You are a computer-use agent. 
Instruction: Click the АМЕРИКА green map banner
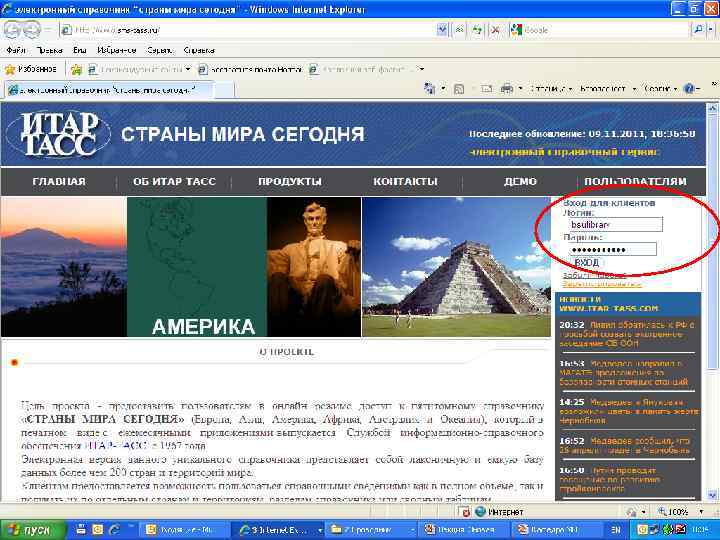coord(197,267)
